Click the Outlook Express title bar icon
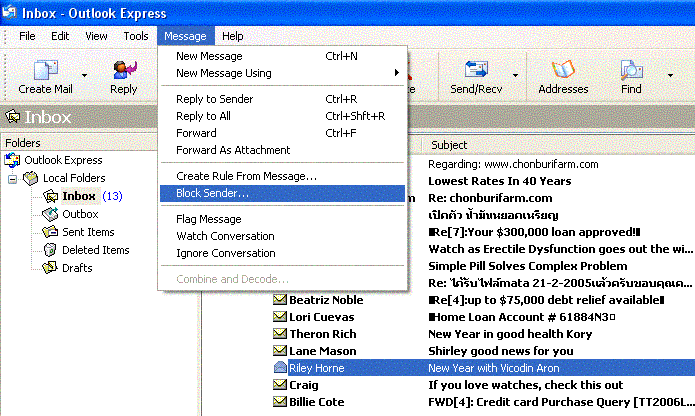The image size is (695, 416). 9,13
